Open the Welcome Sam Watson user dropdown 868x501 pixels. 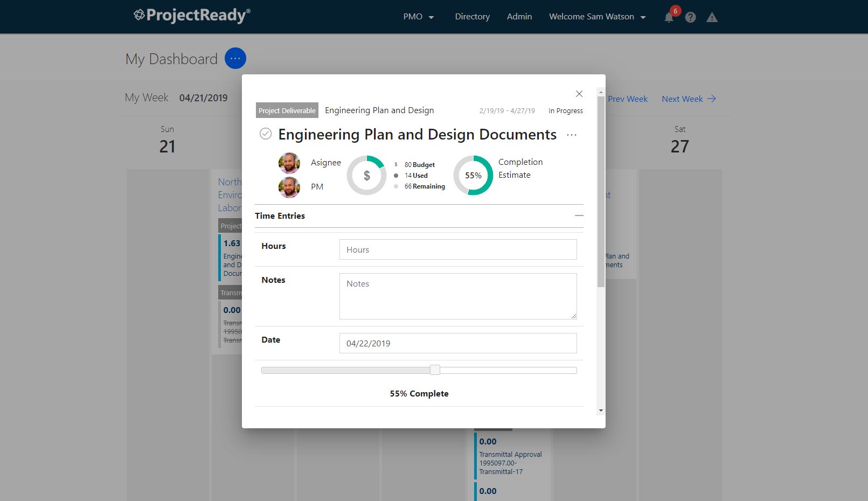pos(597,17)
